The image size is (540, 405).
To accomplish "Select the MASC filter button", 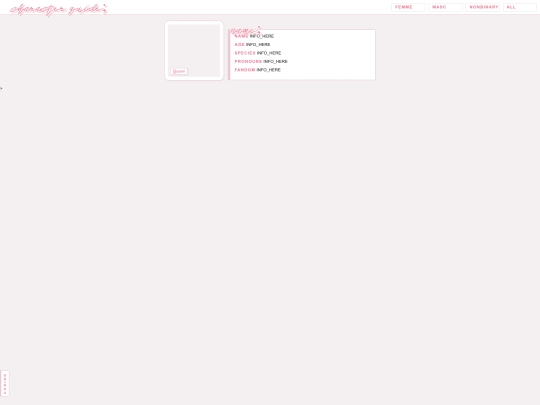I will pyautogui.click(x=445, y=7).
